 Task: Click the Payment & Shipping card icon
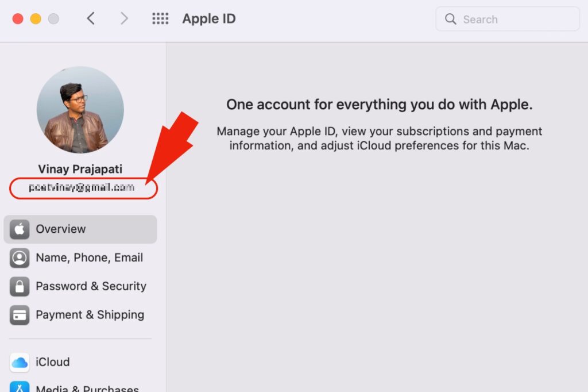point(20,314)
